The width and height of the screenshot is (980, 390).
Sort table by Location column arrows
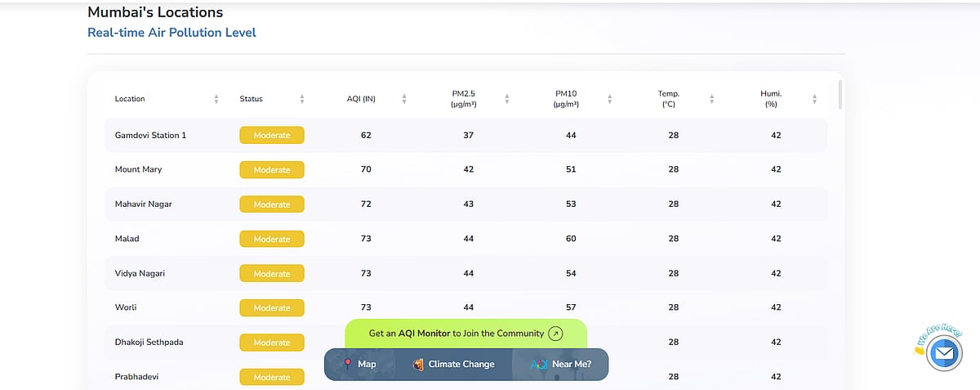(x=216, y=99)
